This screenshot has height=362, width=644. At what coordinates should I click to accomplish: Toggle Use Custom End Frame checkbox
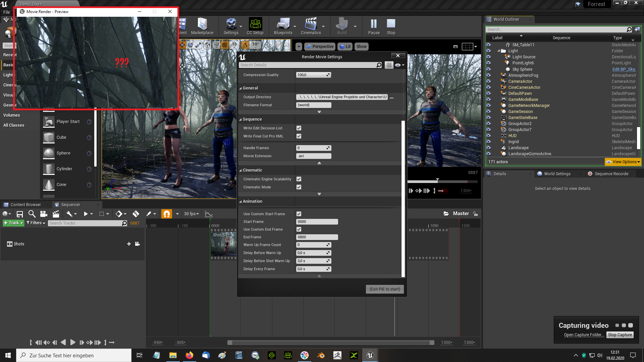pyautogui.click(x=299, y=229)
